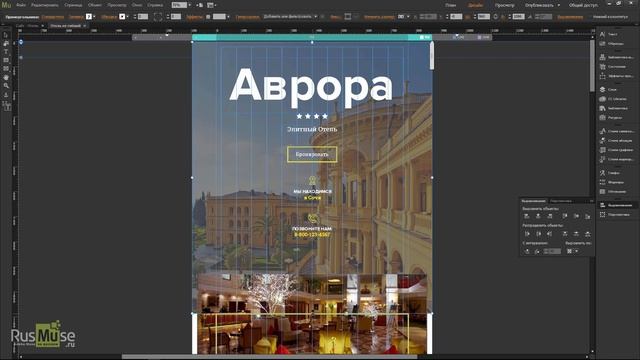
Task: Select the Selection tool in left toolbar
Action: [6, 35]
